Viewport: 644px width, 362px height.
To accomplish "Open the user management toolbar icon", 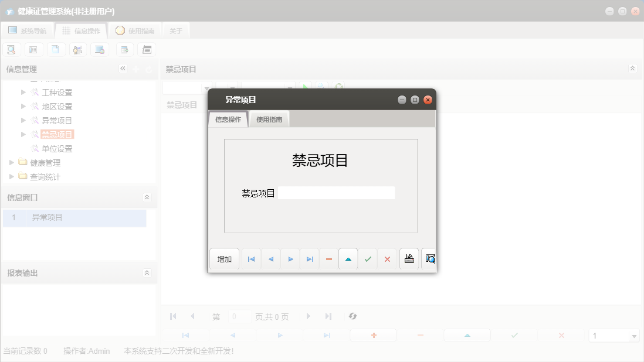I will (x=78, y=49).
